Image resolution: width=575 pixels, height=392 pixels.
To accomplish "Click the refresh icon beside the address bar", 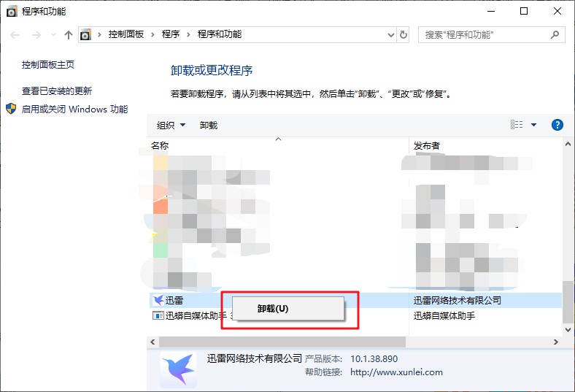I will (x=404, y=34).
